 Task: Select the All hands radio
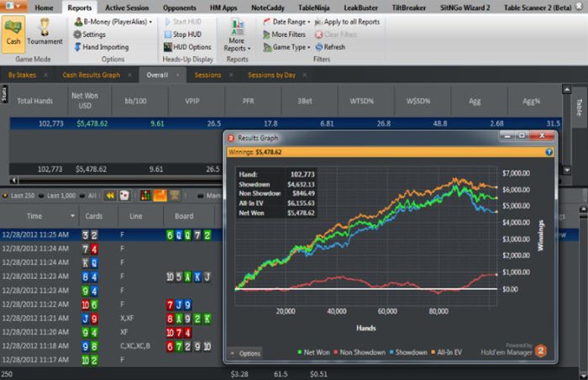[x=88, y=196]
